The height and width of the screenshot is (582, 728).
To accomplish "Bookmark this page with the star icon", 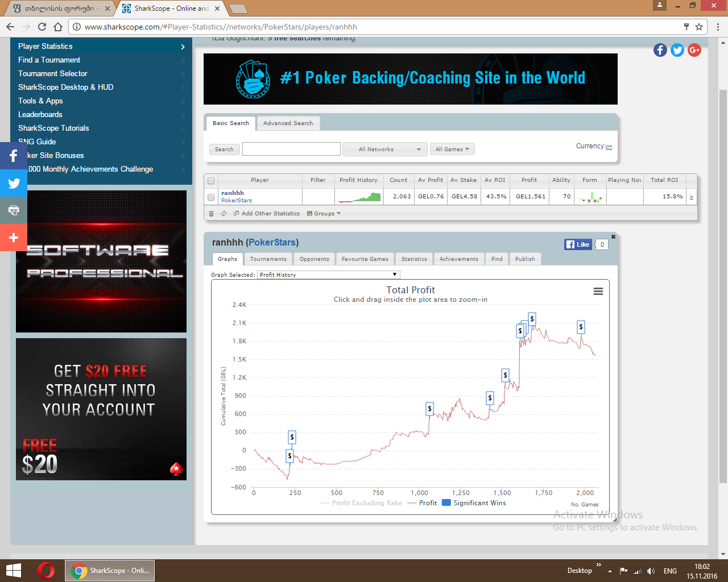I will pyautogui.click(x=699, y=27).
